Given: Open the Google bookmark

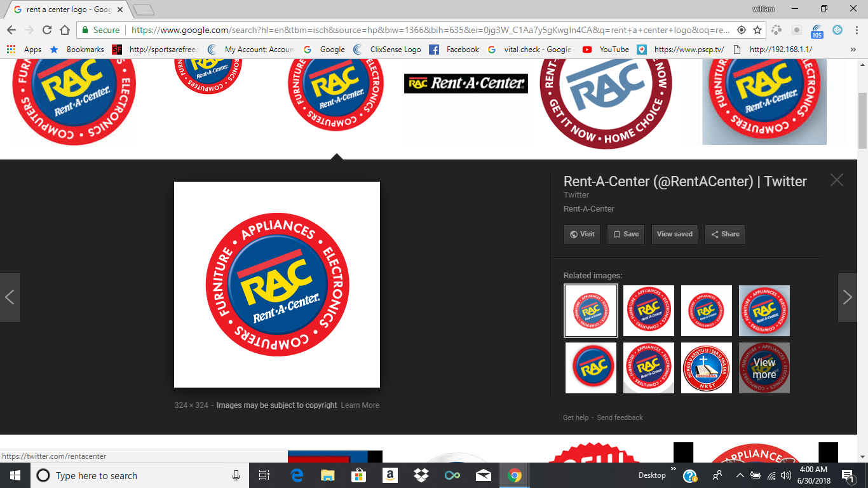Looking at the screenshot, I should (324, 49).
